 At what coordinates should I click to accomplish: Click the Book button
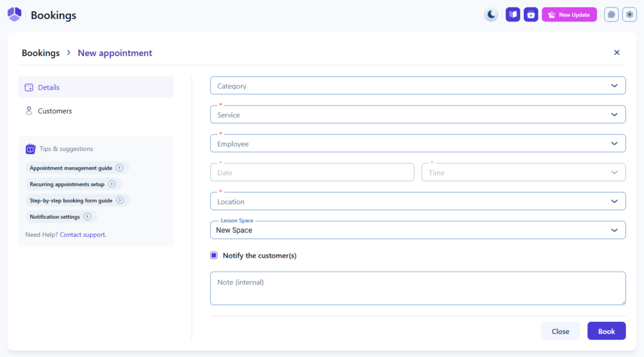tap(606, 331)
